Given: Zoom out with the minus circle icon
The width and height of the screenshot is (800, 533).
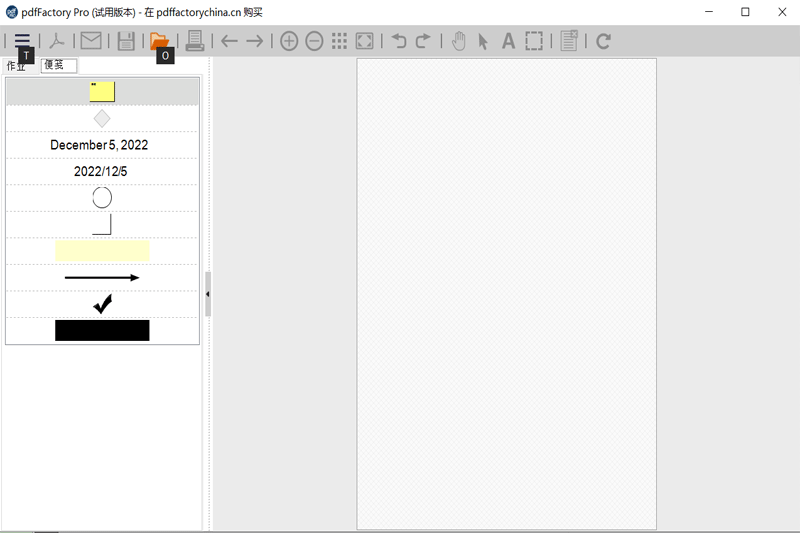Looking at the screenshot, I should 314,41.
